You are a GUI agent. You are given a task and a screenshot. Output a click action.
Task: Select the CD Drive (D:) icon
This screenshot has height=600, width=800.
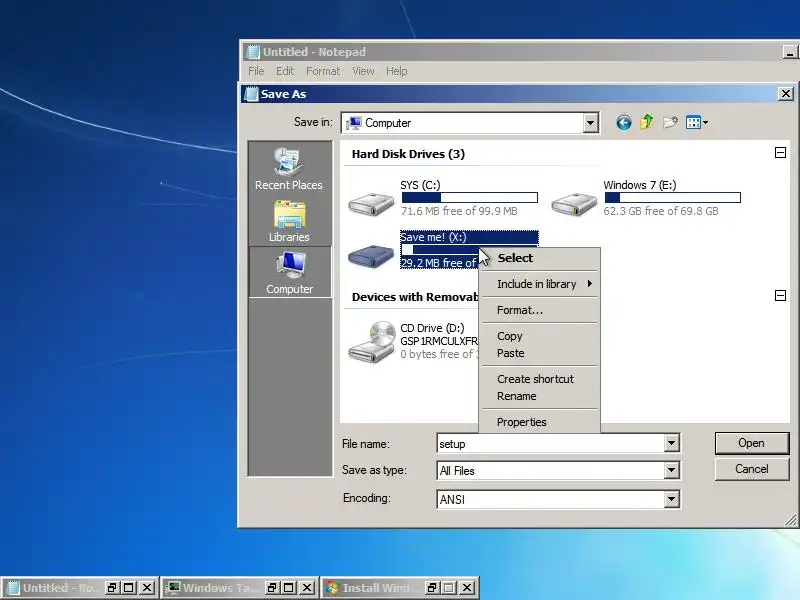click(371, 342)
